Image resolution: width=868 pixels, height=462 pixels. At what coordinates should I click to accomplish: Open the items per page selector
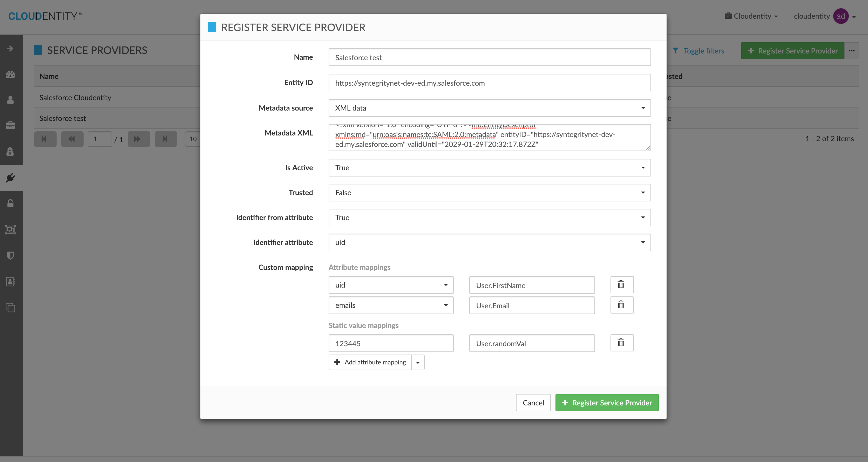pos(193,139)
